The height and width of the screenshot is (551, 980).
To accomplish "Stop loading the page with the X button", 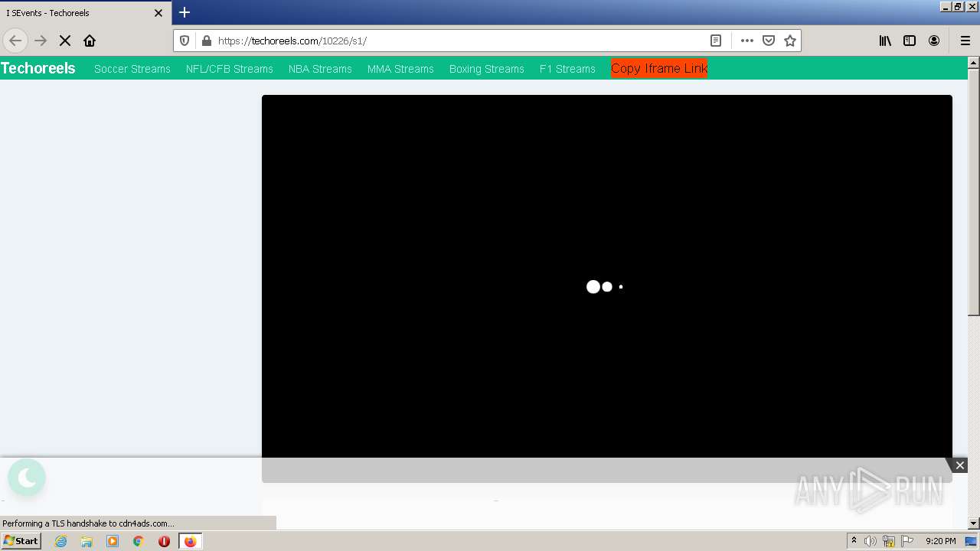I will [x=65, y=41].
